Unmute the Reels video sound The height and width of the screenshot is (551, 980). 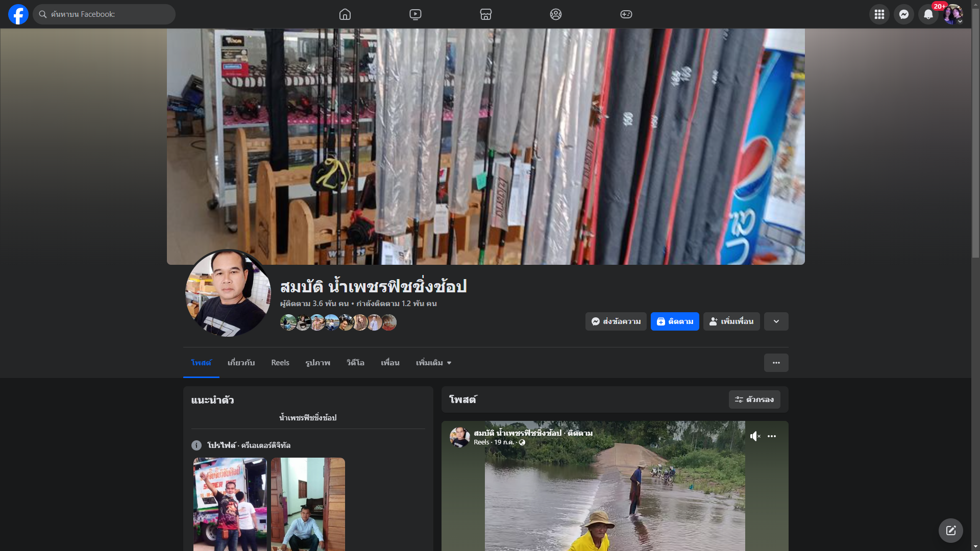tap(755, 436)
